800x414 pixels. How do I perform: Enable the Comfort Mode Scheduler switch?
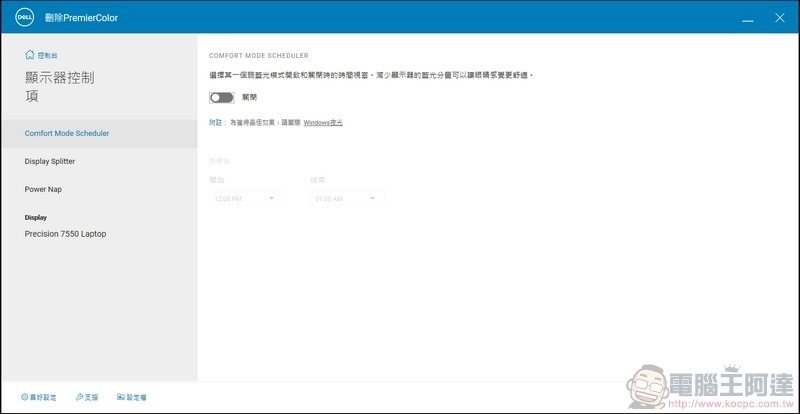221,98
